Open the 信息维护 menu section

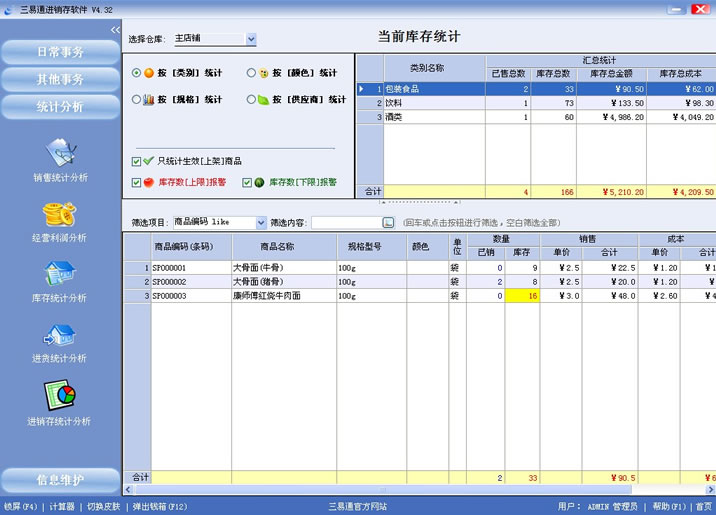[60, 480]
